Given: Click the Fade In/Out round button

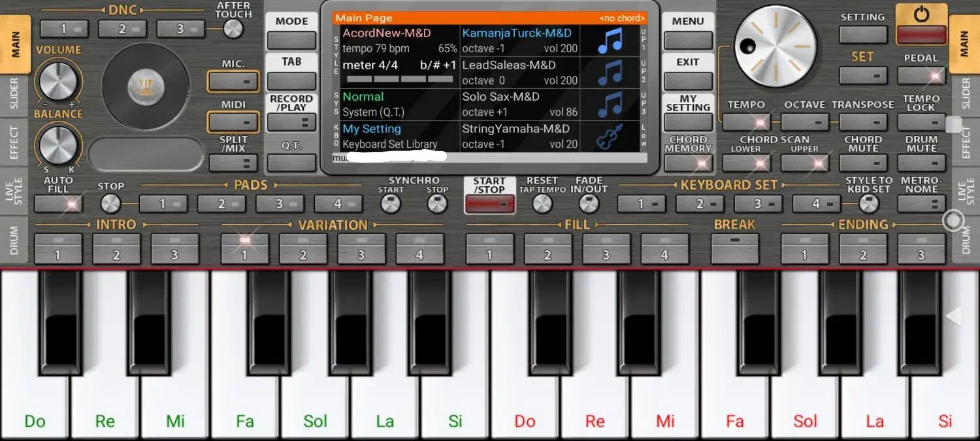Looking at the screenshot, I should [589, 204].
